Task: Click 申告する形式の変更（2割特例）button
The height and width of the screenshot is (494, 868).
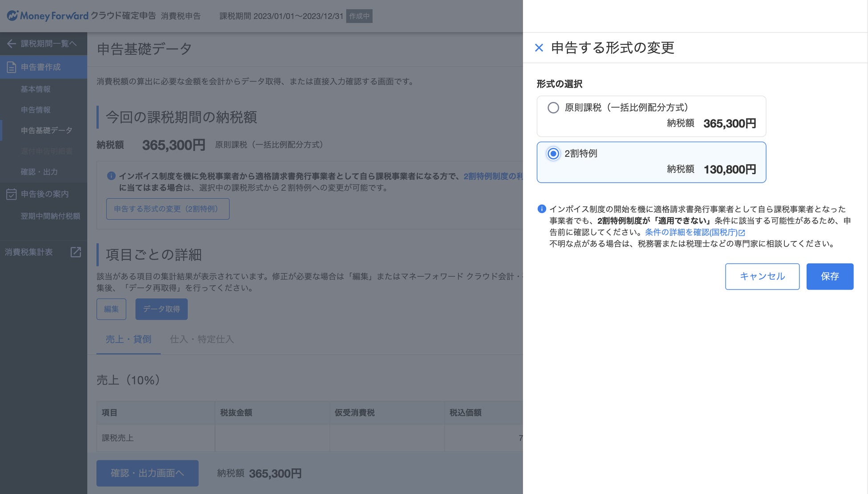Action: coord(167,209)
